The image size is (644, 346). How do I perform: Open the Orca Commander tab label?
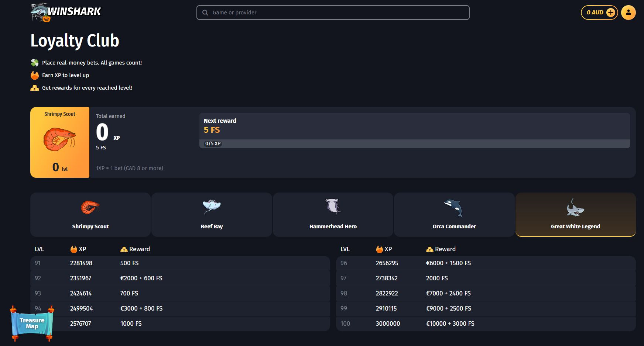coord(454,226)
